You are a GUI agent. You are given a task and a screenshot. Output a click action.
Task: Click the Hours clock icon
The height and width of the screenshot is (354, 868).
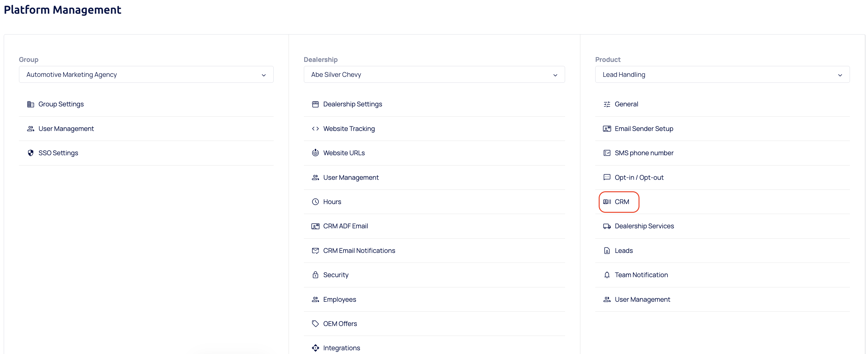click(315, 202)
